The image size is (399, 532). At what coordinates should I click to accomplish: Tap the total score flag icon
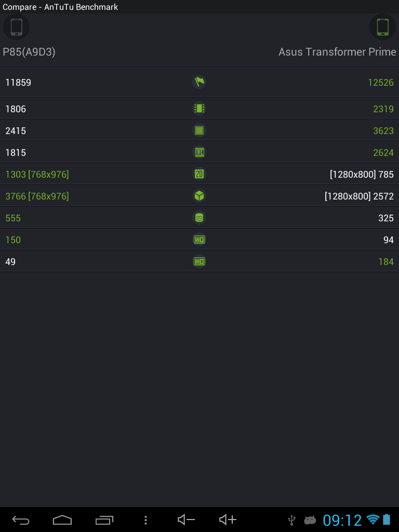click(199, 82)
